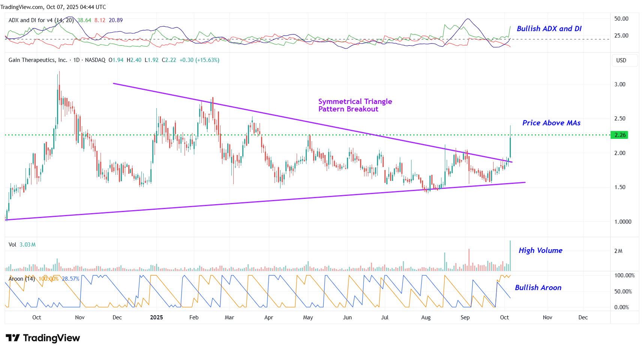This screenshot has width=644, height=352.
Task: Click the green 2.26 price label
Action: click(620, 135)
